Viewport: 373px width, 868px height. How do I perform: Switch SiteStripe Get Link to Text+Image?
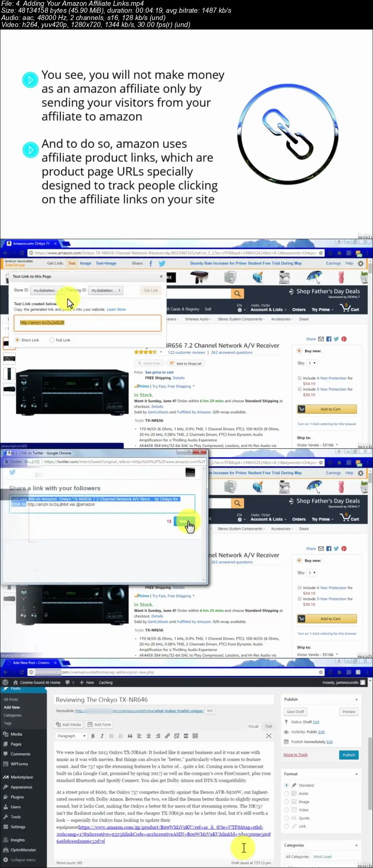[x=106, y=263]
